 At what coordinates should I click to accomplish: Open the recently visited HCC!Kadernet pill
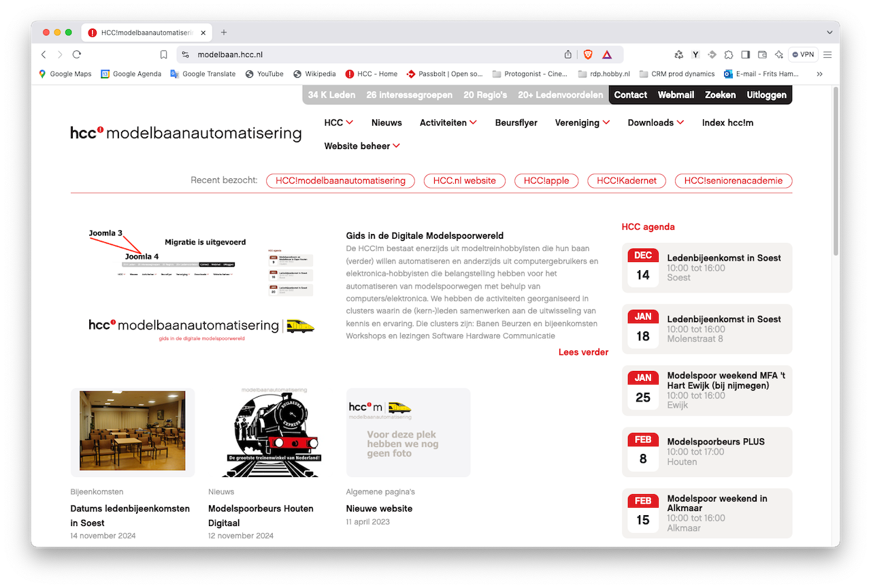[x=627, y=180]
